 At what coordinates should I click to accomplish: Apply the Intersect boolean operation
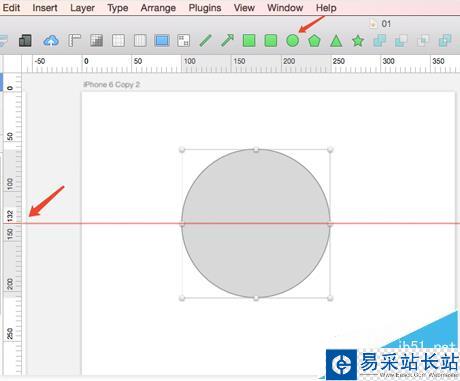(x=423, y=41)
